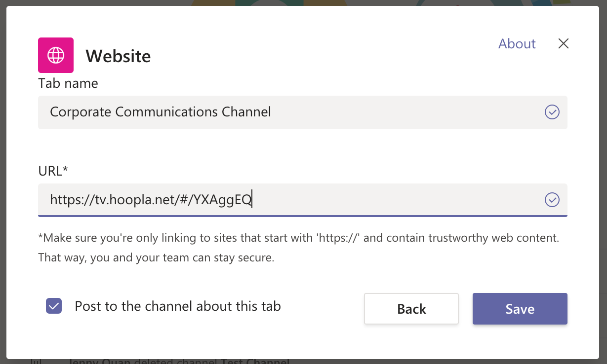
Task: Click the URL field containing the hoopla link
Action: point(247,200)
